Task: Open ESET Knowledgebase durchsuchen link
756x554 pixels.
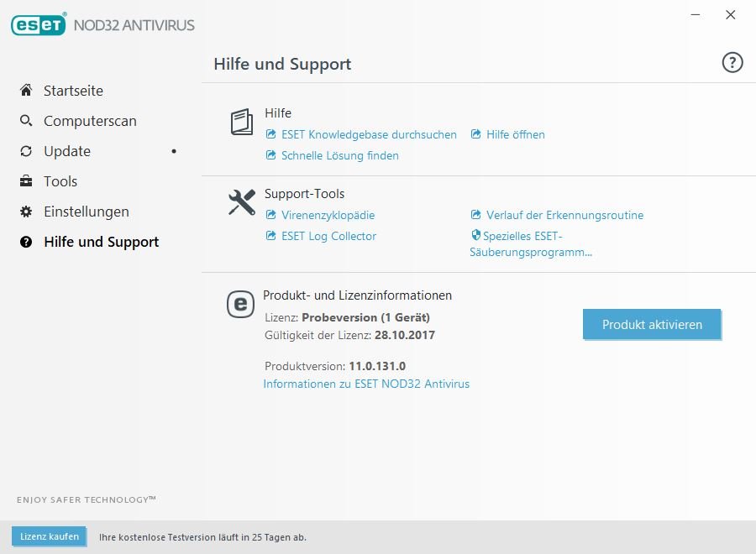Action: [x=369, y=134]
